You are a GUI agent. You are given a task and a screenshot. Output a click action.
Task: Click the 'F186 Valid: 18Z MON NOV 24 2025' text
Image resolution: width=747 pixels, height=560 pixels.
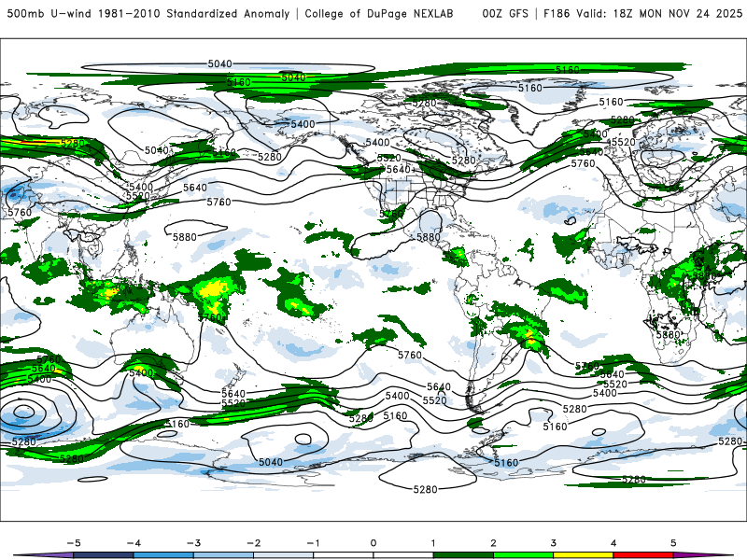(642, 13)
